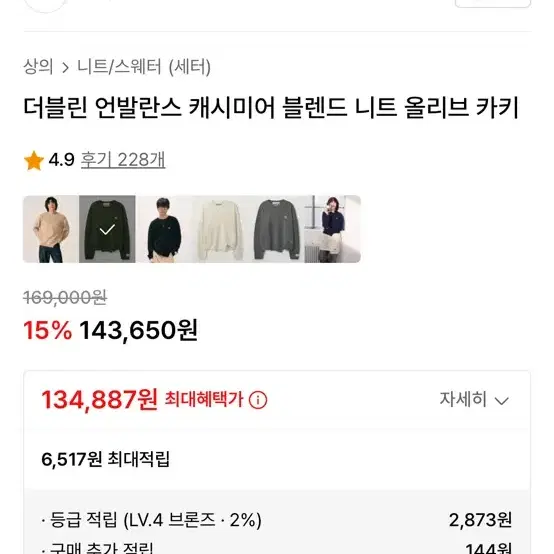This screenshot has height=554, width=554.
Task: Expand the 자세히 benefit details
Action: click(x=474, y=400)
